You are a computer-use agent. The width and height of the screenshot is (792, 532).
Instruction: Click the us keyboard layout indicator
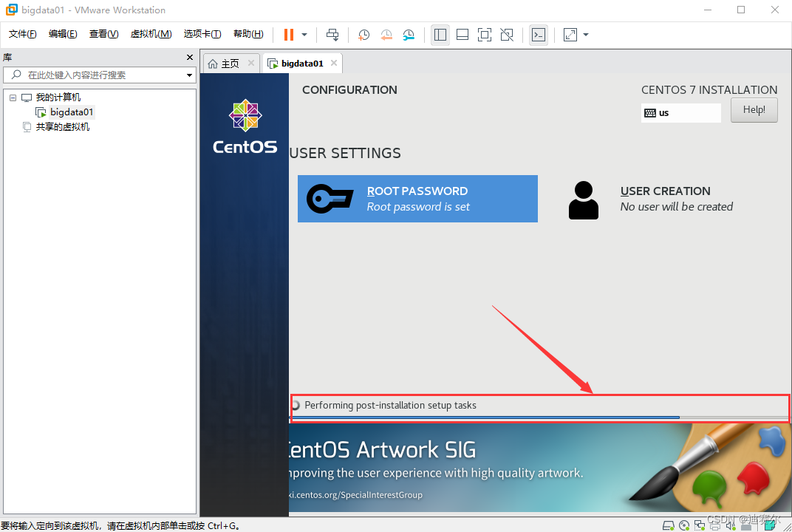pyautogui.click(x=680, y=112)
